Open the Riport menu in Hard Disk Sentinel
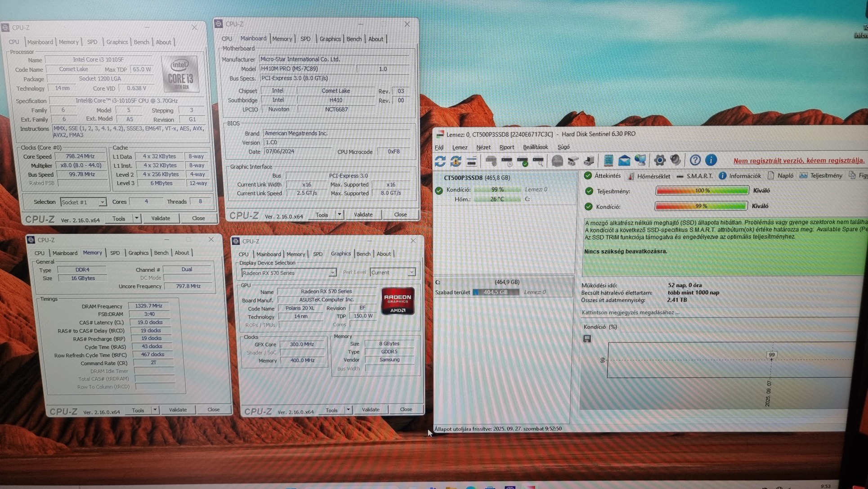 tap(506, 147)
